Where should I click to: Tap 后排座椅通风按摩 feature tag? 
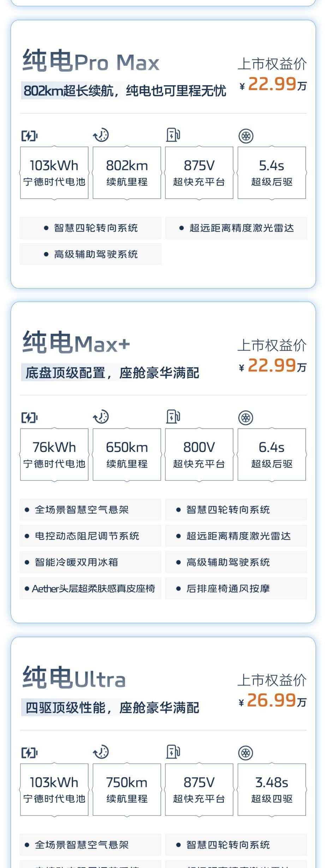(236, 588)
